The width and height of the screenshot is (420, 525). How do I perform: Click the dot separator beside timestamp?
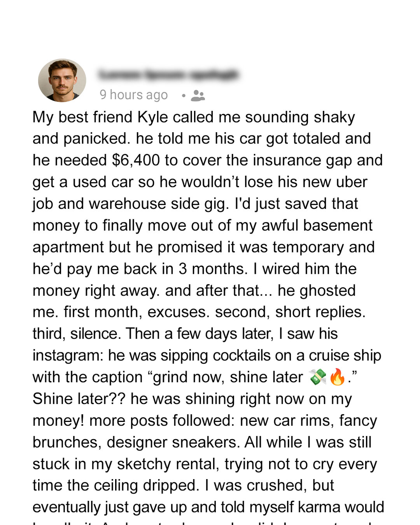click(184, 95)
